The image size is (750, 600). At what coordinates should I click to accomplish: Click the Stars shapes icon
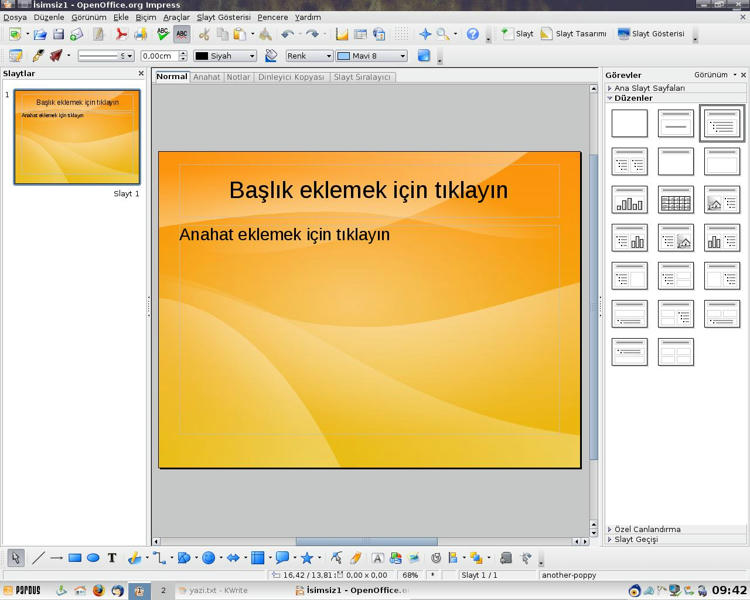[x=307, y=558]
